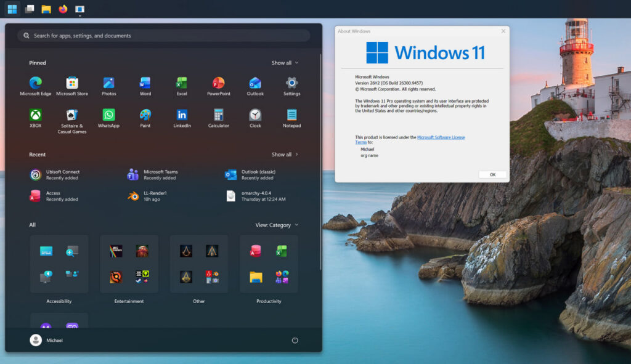The width and height of the screenshot is (631, 364).
Task: Open File Explorer from the taskbar
Action: 46,9
